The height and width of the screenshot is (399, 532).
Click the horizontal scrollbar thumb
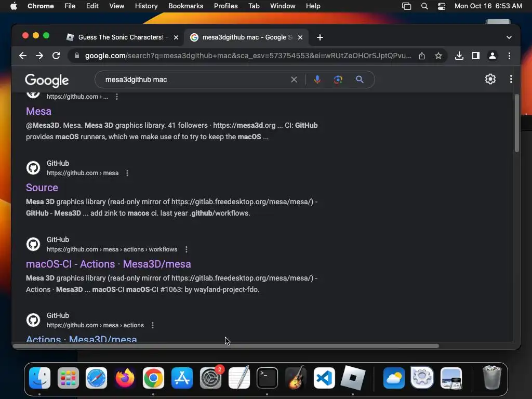[x=226, y=346]
